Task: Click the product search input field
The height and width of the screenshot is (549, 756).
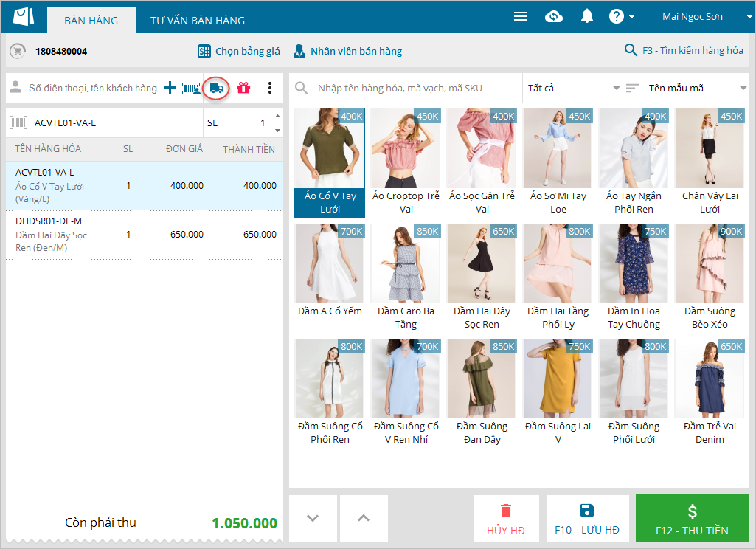Action: click(x=413, y=88)
